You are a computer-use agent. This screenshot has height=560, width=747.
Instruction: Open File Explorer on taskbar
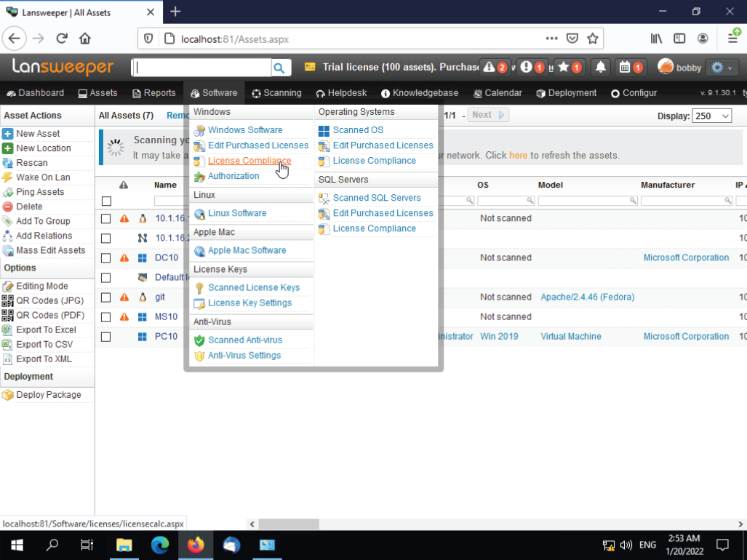pyautogui.click(x=124, y=545)
